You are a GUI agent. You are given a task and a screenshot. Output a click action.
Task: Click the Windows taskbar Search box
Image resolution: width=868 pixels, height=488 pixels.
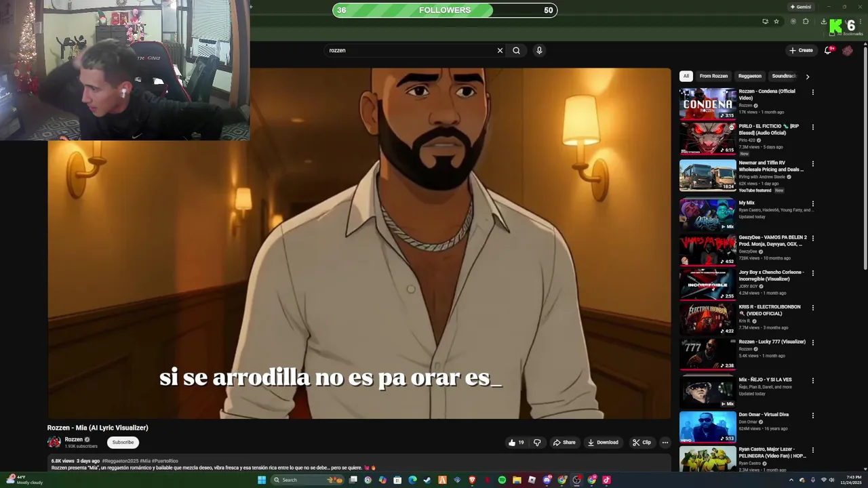[x=308, y=480]
